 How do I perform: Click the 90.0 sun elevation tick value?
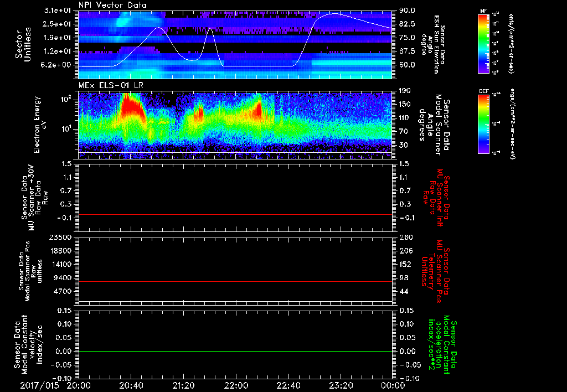[407, 11]
